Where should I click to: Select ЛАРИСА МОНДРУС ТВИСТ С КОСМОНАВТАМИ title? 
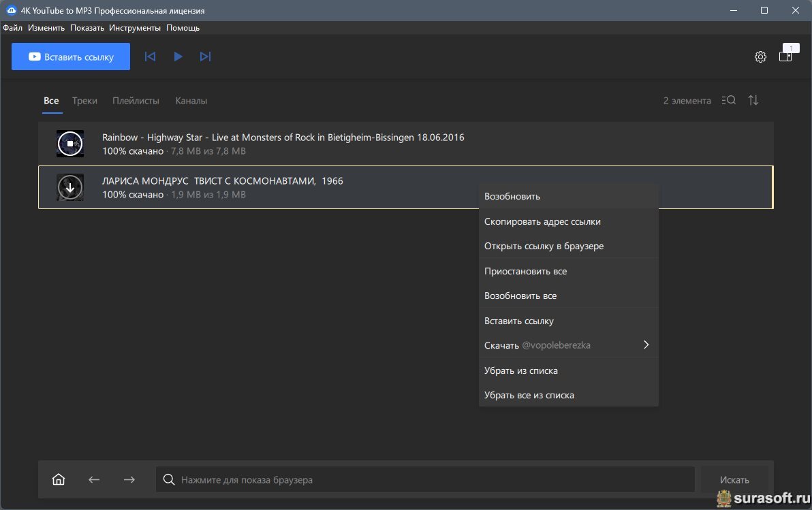click(x=223, y=180)
